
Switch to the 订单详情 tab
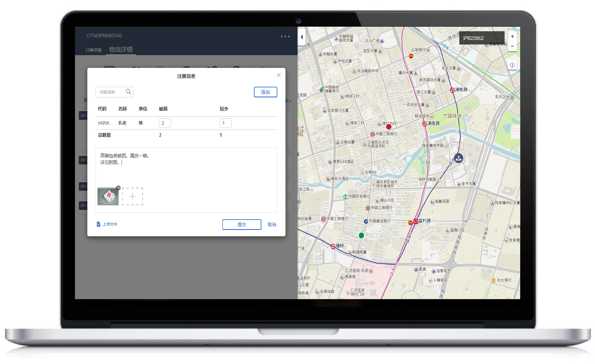point(93,50)
